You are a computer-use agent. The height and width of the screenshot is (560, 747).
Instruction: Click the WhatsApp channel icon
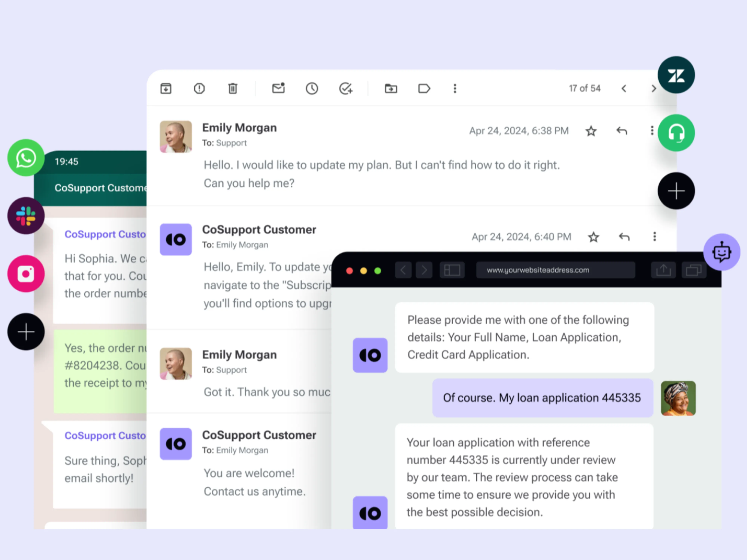26,158
